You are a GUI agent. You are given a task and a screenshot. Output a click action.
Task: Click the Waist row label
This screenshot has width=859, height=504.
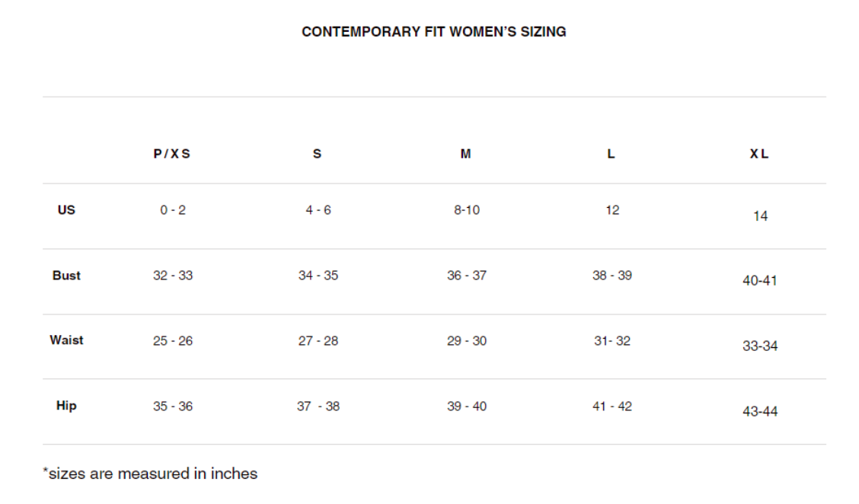coord(66,340)
